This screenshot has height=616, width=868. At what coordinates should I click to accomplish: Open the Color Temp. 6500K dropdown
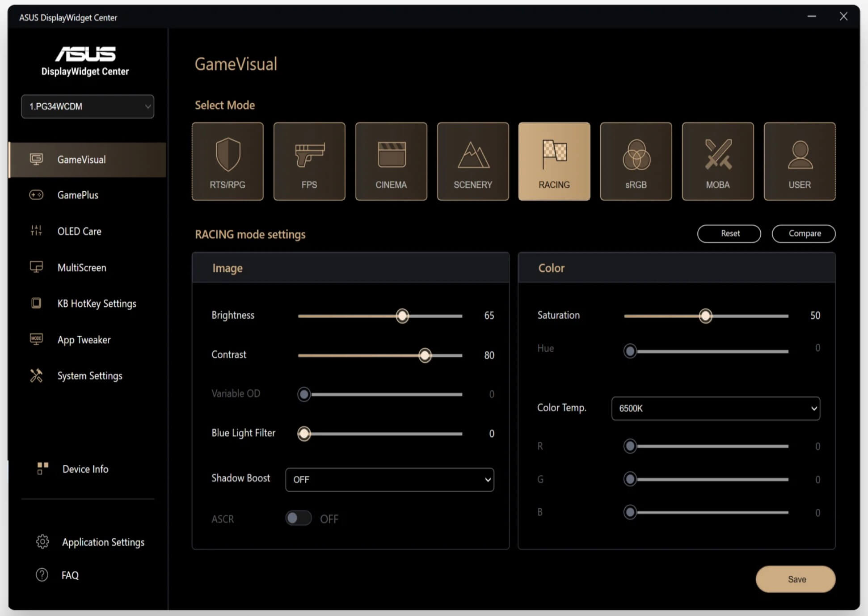click(x=716, y=408)
